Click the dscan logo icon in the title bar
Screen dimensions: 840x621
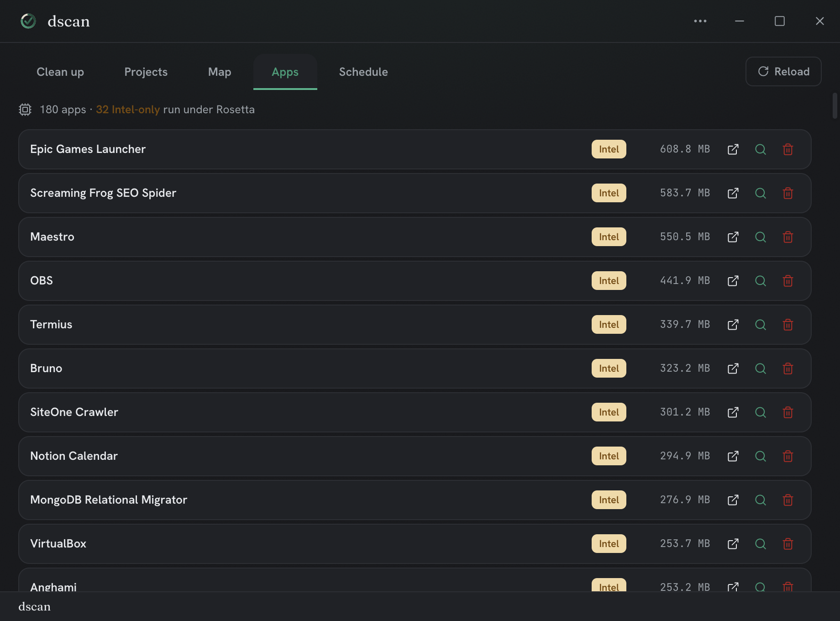[x=28, y=21]
